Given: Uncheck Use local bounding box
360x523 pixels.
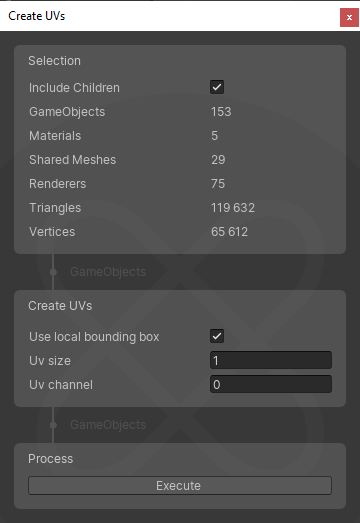Looking at the screenshot, I should (x=217, y=336).
